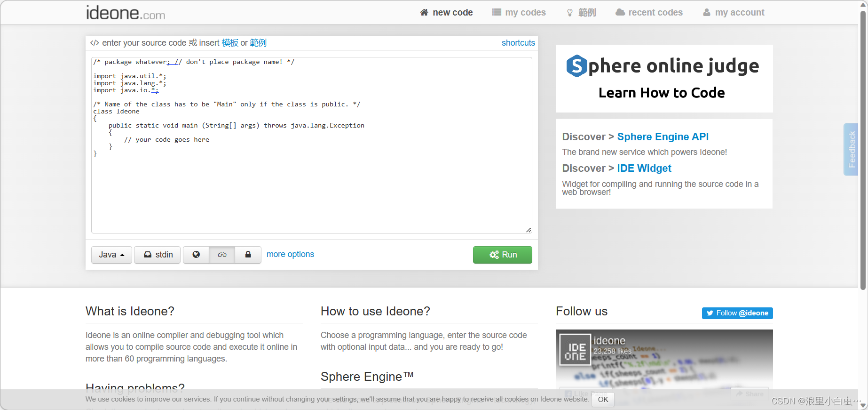868x410 pixels.
Task: Set visibility to public globe icon
Action: coord(196,255)
